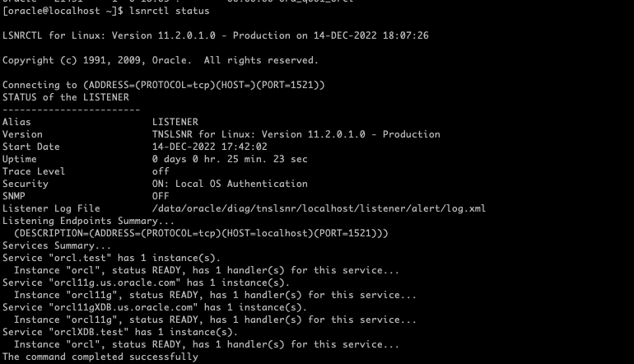This screenshot has height=364, width=634.
Task: Click the listener log file path
Action: tap(319, 208)
